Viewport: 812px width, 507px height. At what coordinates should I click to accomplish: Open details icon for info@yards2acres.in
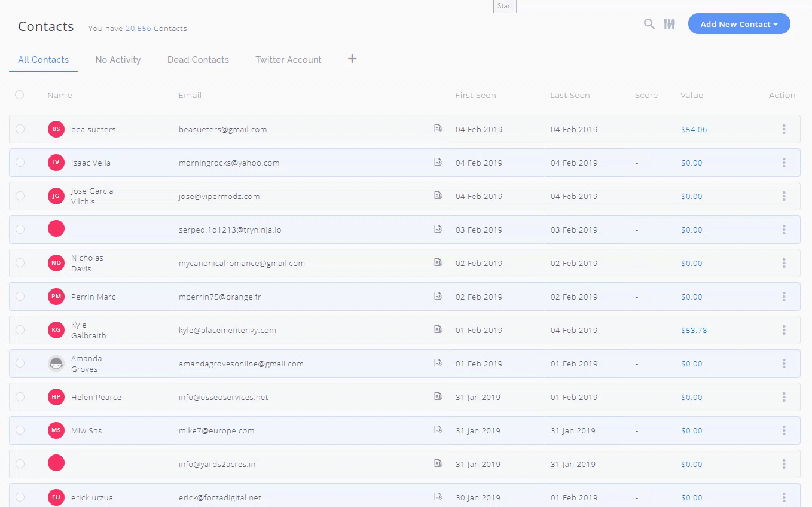pos(438,463)
